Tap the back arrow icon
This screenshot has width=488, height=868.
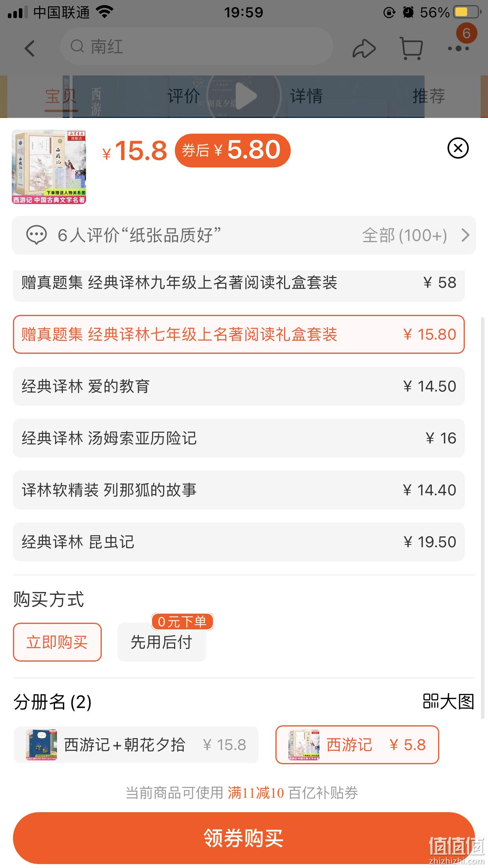coord(30,49)
